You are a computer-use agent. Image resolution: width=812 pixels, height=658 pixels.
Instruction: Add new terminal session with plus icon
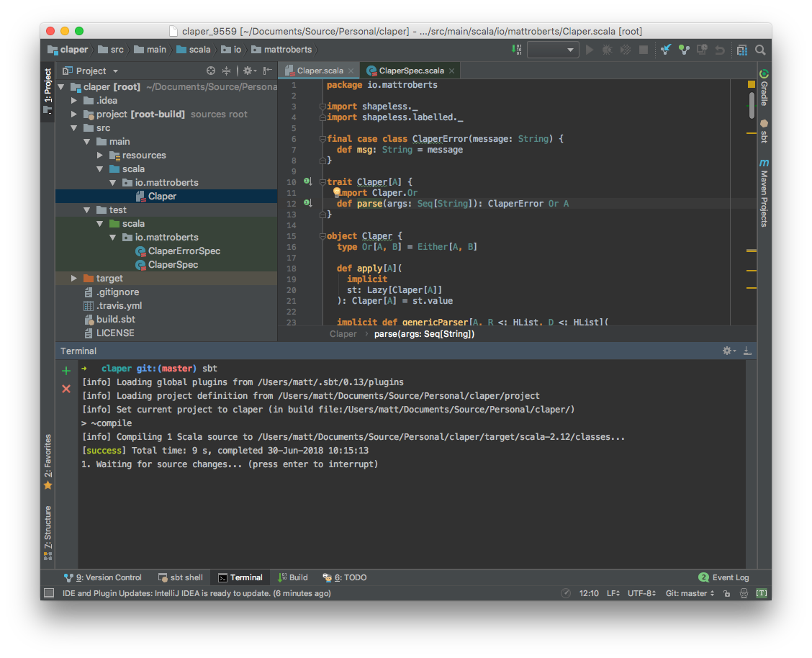point(66,371)
